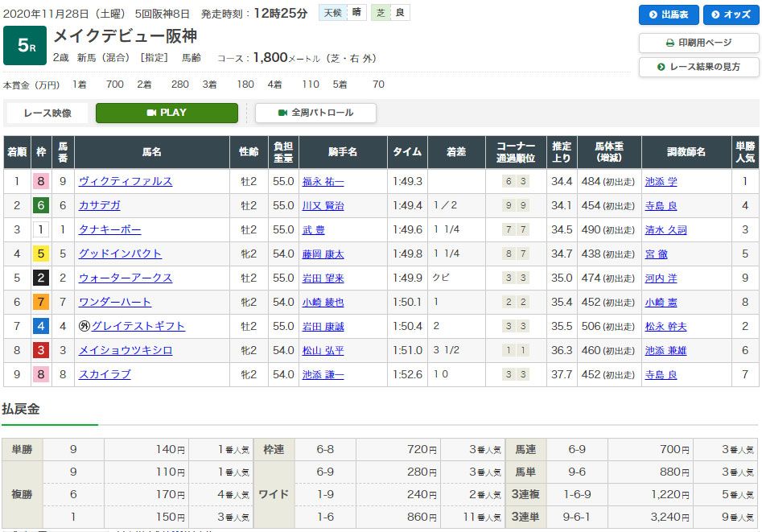Open trainer 池添 学 profile
The width and height of the screenshot is (762, 532).
(x=661, y=182)
